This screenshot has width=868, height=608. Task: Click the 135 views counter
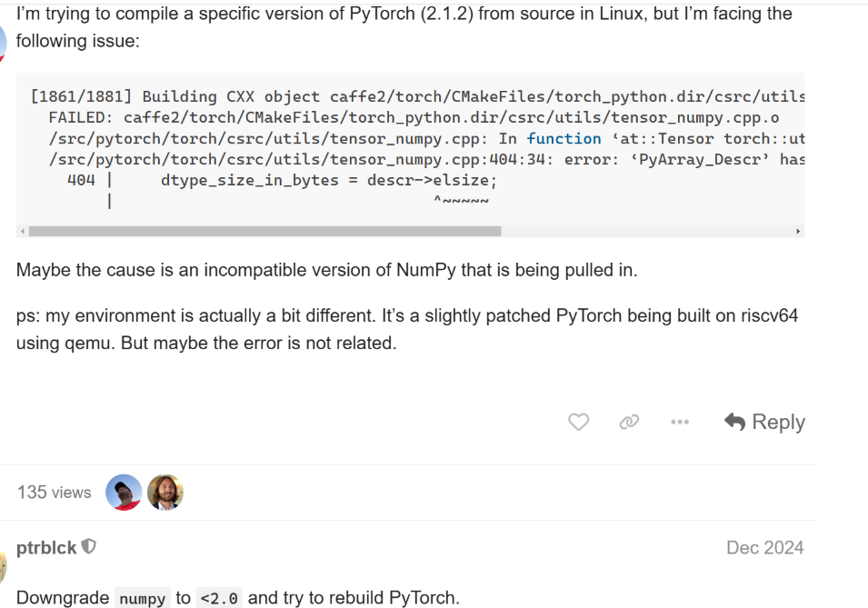point(55,493)
